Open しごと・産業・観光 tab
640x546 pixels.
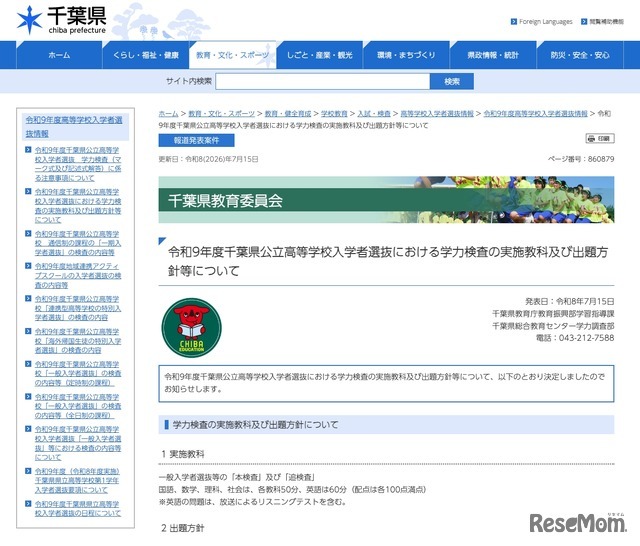click(x=319, y=55)
